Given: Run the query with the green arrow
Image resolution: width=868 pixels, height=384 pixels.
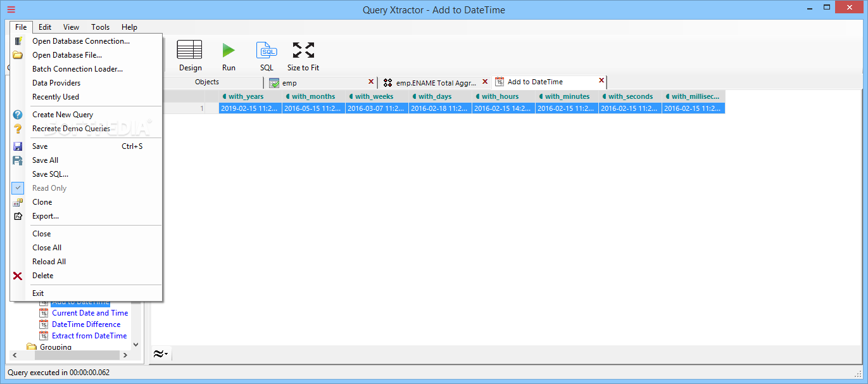Looking at the screenshot, I should coord(229,50).
